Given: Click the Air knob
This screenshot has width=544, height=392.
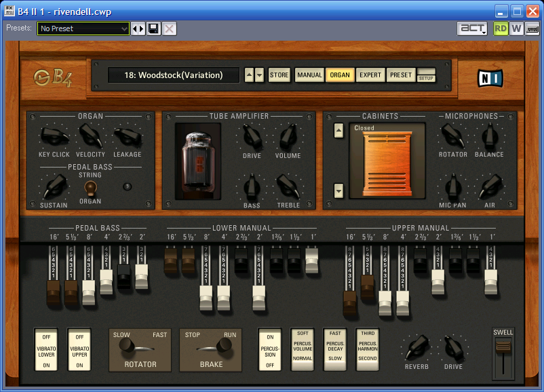Looking at the screenshot, I should pos(490,187).
